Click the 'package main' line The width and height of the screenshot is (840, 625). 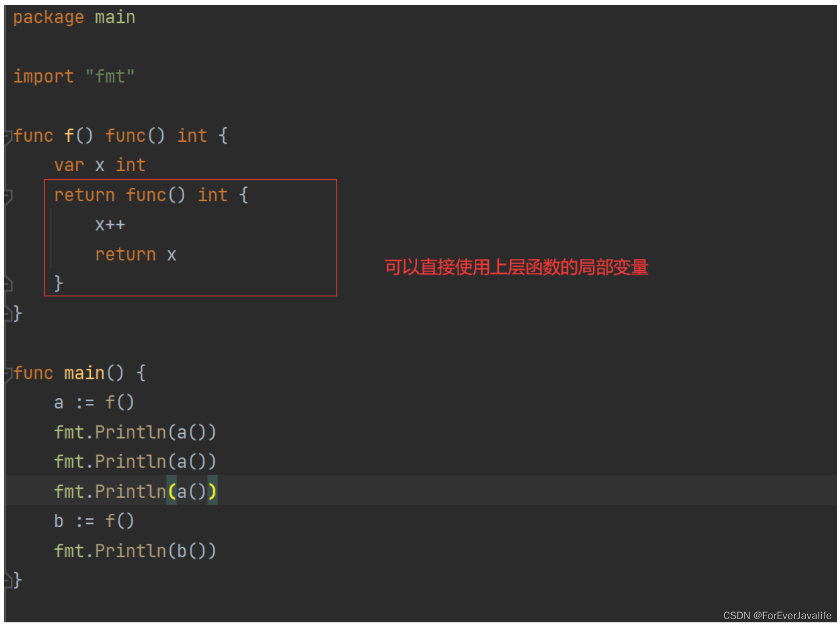point(74,17)
